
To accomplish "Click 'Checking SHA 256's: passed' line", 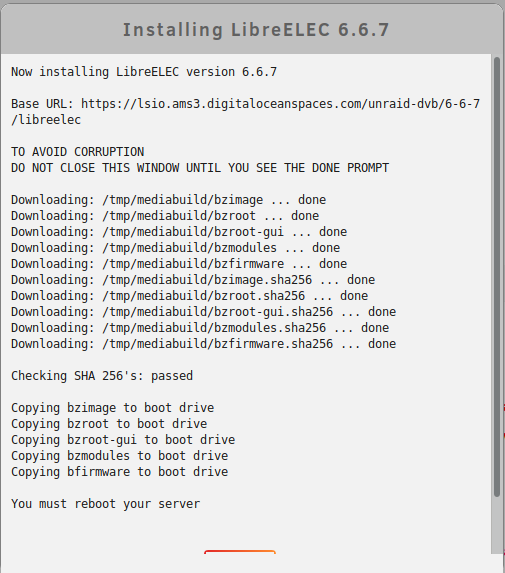I will click(x=102, y=376).
